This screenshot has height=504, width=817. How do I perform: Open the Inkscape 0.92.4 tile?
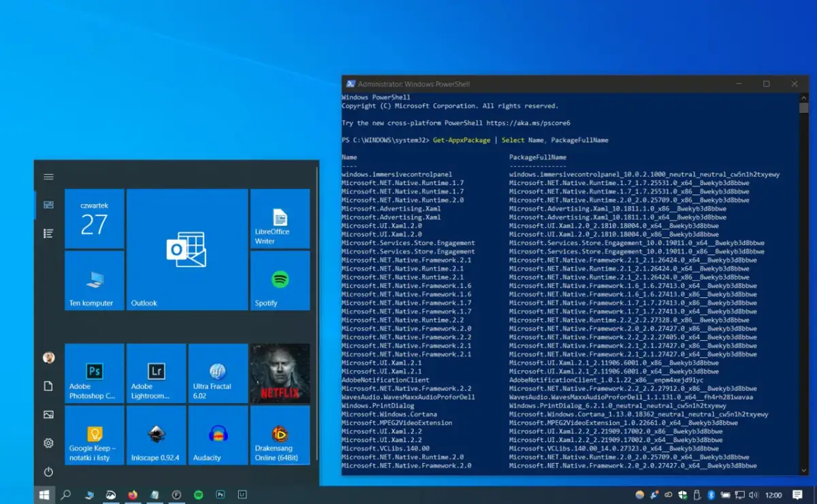[156, 435]
